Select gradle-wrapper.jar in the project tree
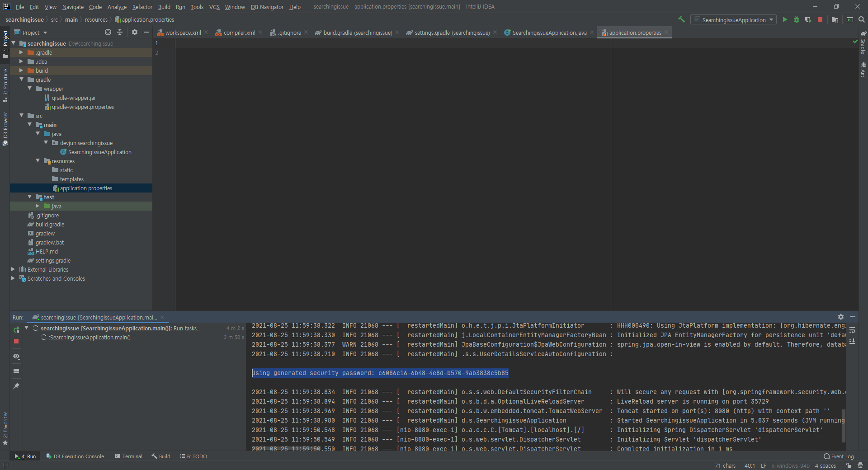Viewport: 868px width, 470px height. [74, 98]
